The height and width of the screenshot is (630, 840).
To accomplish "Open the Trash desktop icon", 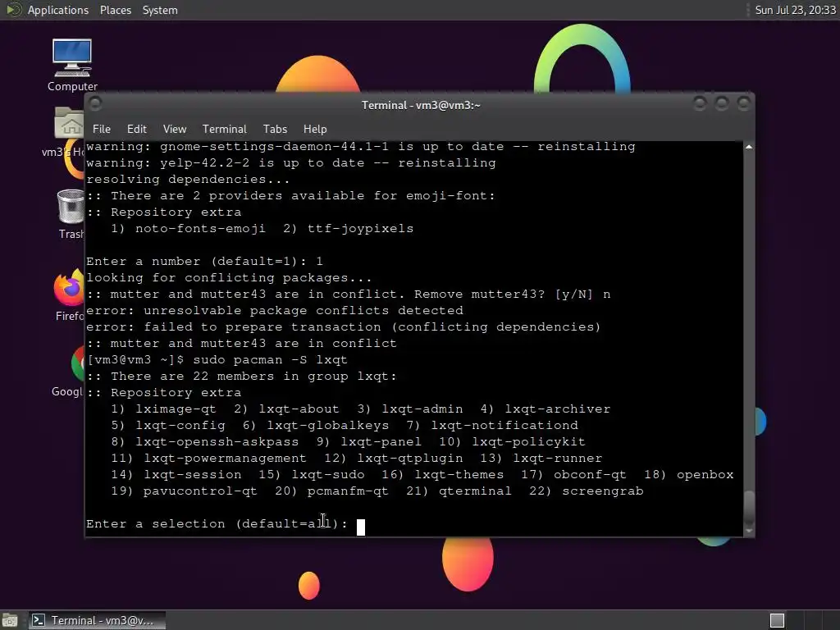I will (71, 214).
